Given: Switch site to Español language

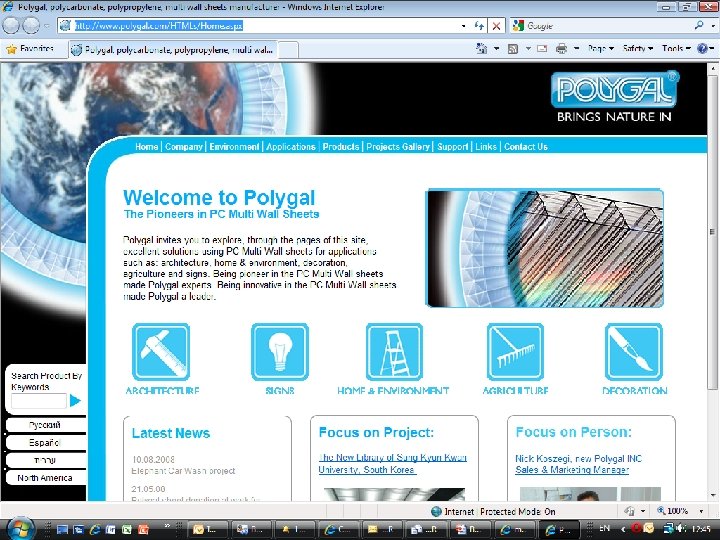Looking at the screenshot, I should [45, 443].
